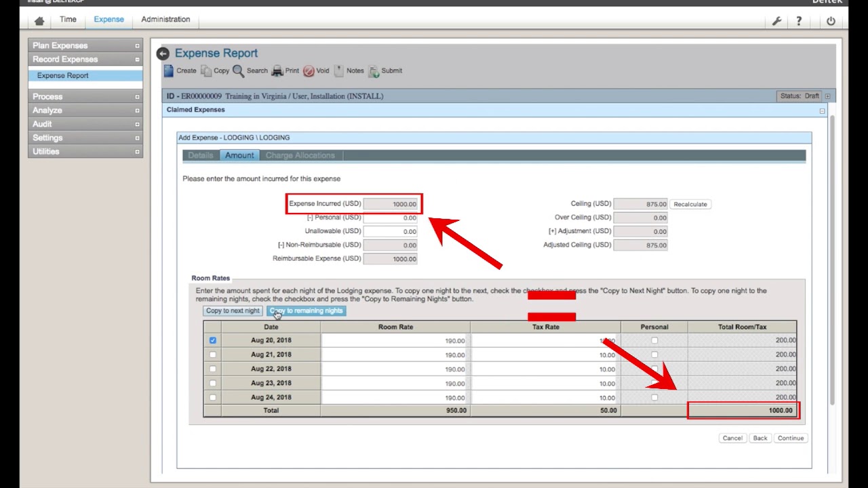Click the Adjustment (USD) field
Image resolution: width=868 pixels, height=488 pixels.
coord(640,231)
